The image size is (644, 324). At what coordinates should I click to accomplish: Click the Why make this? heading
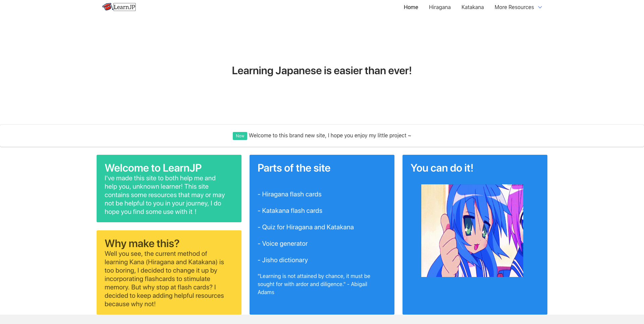click(x=142, y=243)
